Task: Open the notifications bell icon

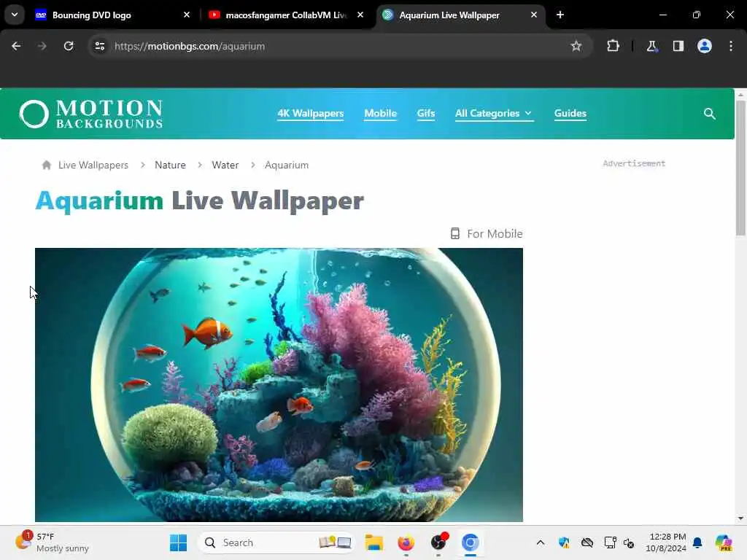Action: point(697,542)
